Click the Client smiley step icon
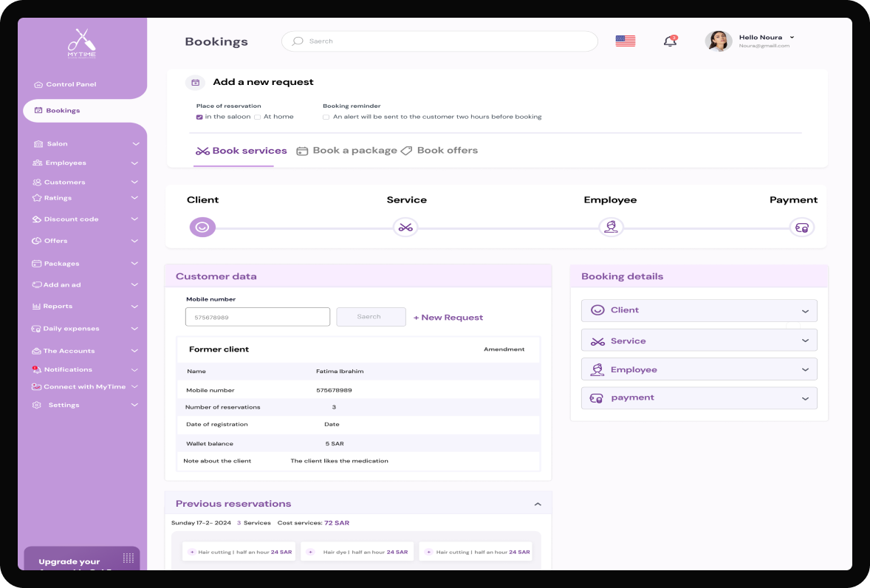The width and height of the screenshot is (870, 588). [202, 227]
